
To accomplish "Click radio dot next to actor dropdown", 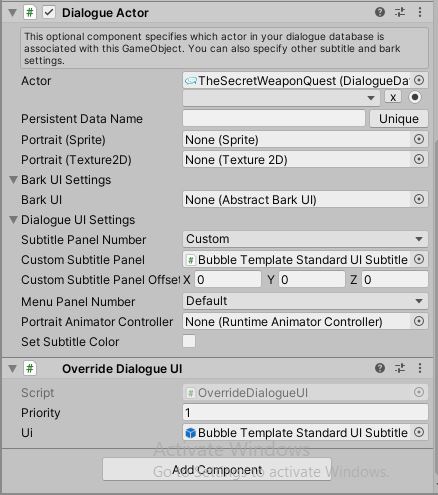I will click(x=415, y=97).
